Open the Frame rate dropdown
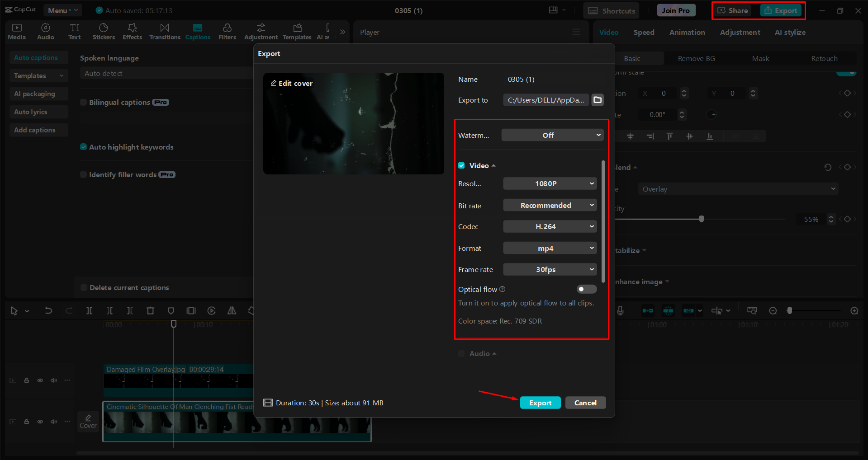868x460 pixels. [x=550, y=269]
